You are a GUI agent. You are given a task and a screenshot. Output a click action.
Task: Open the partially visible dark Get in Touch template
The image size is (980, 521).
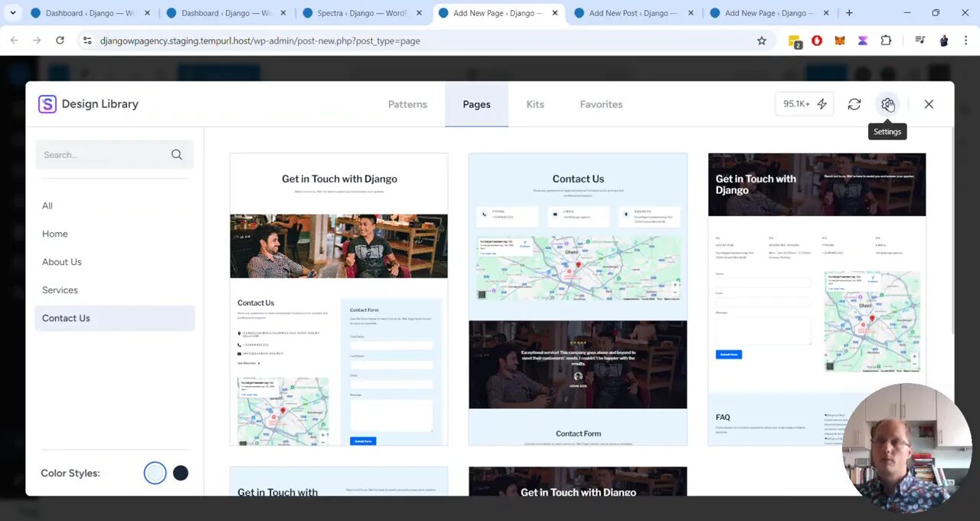tap(578, 481)
